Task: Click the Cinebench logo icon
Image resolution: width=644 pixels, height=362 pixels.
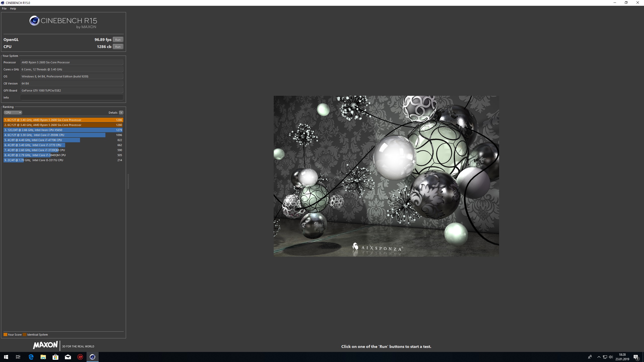Action: click(x=34, y=21)
